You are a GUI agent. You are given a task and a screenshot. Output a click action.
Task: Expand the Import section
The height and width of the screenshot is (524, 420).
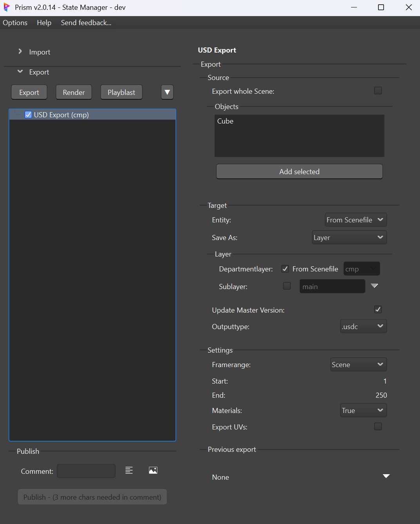(20, 51)
